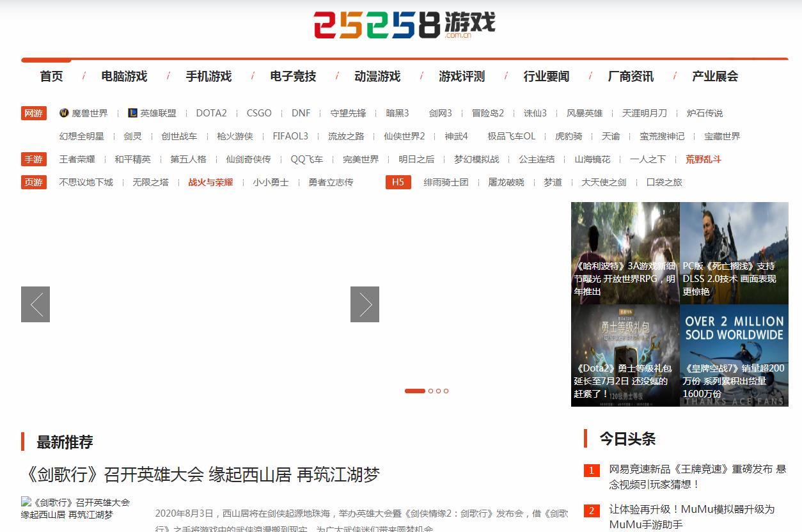
Task: Open the 守望先锋 link
Action: click(348, 113)
